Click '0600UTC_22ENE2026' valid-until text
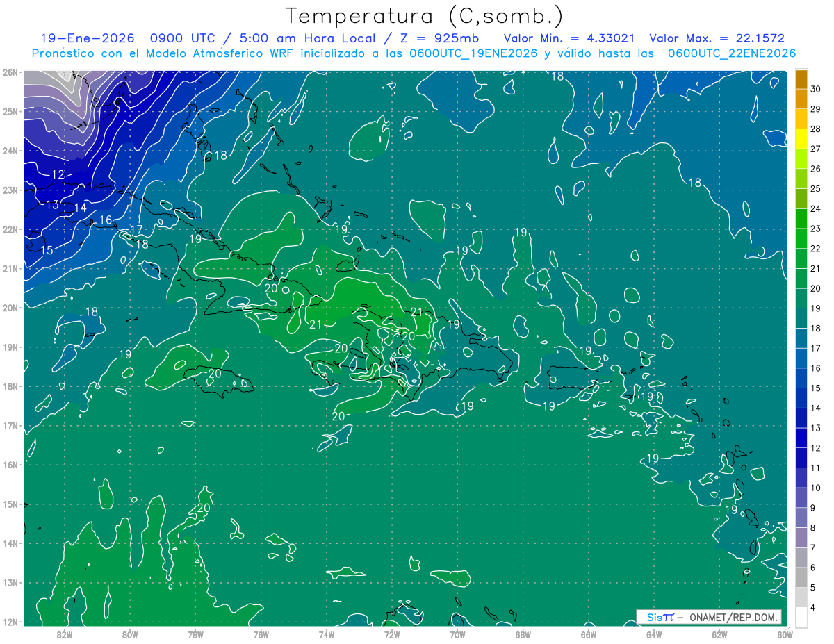Screen dimensions: 834x644 [732, 53]
